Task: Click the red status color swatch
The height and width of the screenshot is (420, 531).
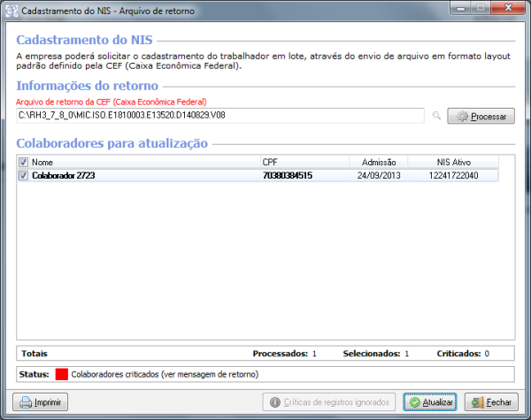Action: 61,374
